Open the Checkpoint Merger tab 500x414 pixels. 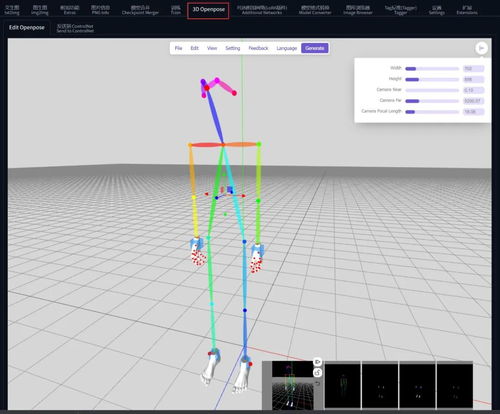click(140, 10)
